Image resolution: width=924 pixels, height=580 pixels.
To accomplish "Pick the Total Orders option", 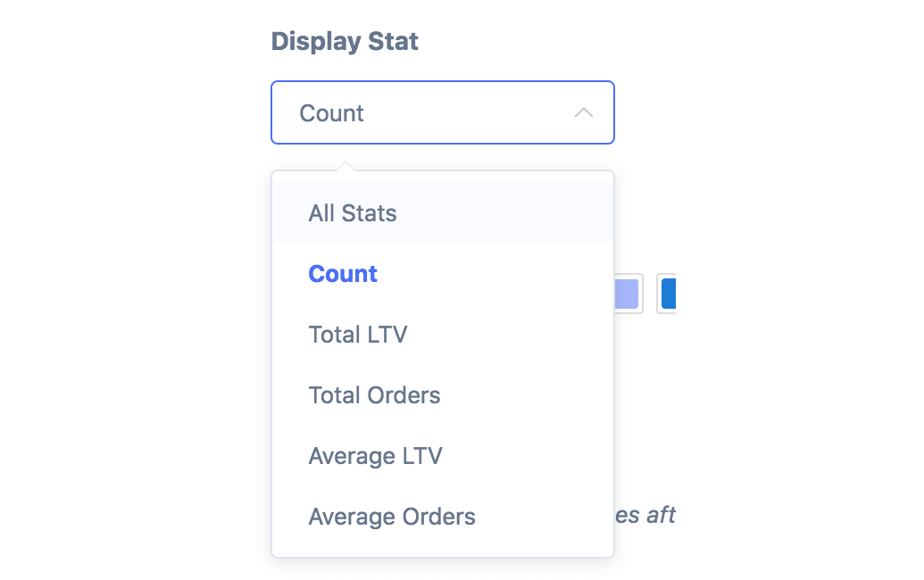I will click(374, 395).
